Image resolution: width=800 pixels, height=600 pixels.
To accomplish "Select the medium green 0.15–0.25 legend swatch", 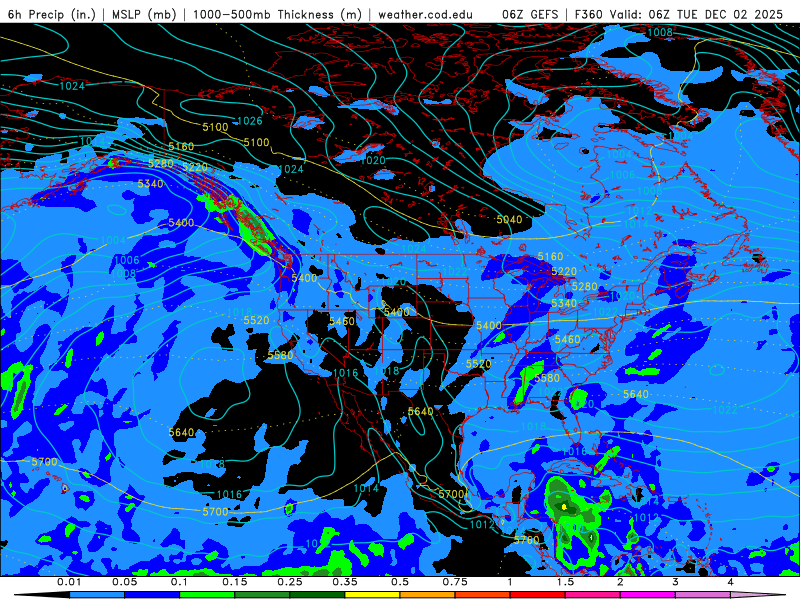I will pos(262,595).
